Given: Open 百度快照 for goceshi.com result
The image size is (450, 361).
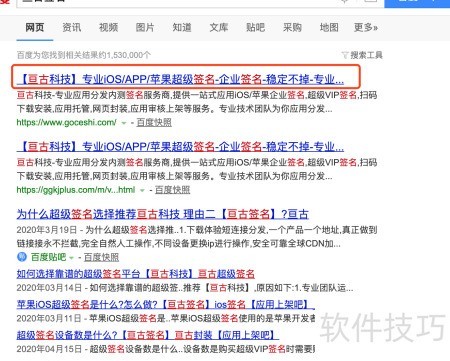Looking at the screenshot, I should 154,123.
